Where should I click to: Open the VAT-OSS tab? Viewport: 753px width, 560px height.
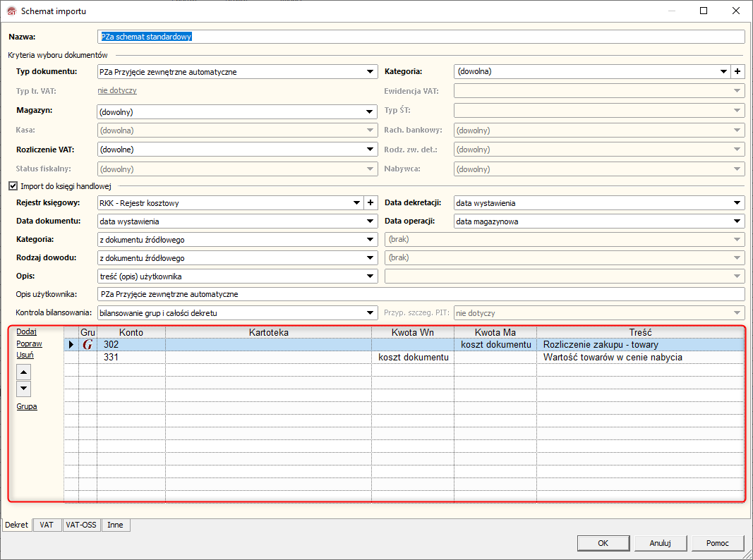pos(80,525)
